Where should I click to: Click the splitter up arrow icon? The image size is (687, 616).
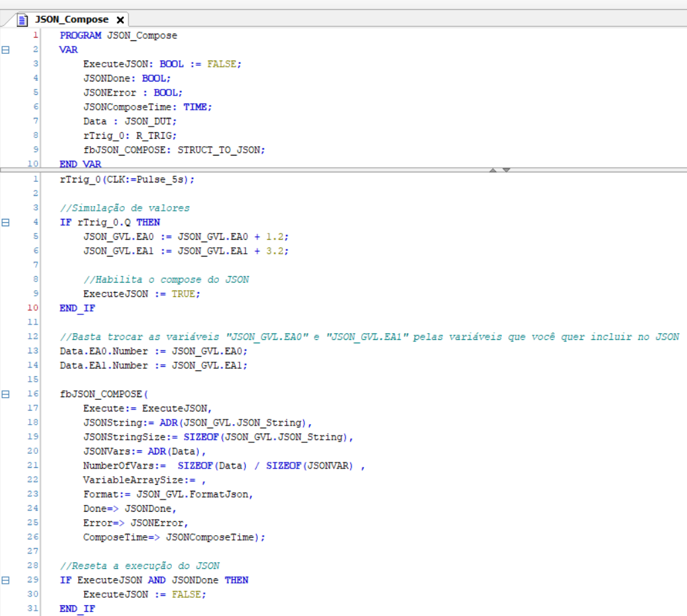click(493, 170)
